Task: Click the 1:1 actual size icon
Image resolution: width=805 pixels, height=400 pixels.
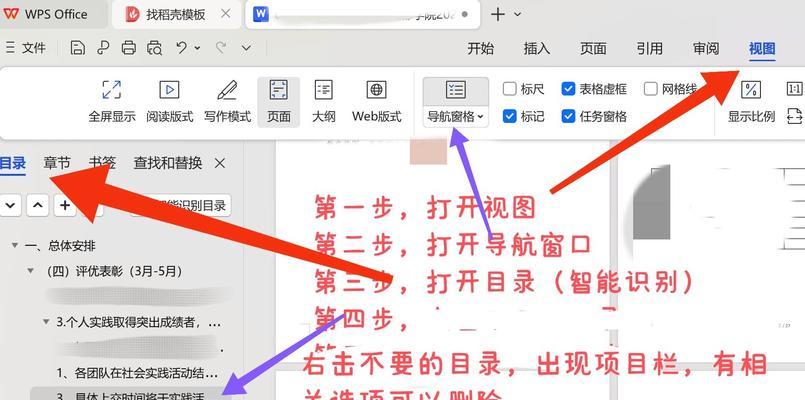Action: pos(794,89)
